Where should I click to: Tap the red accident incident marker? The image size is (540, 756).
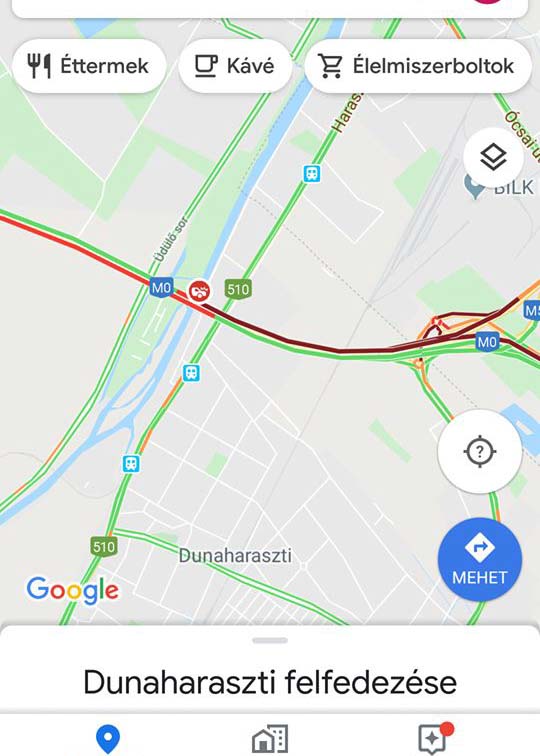199,291
